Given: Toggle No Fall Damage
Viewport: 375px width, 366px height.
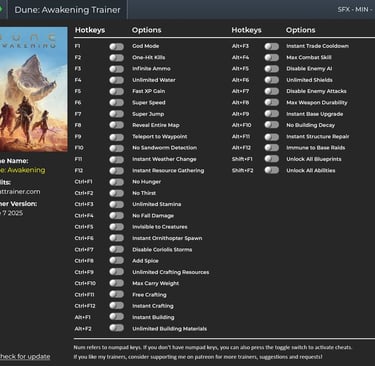Looking at the screenshot, I should [116, 216].
